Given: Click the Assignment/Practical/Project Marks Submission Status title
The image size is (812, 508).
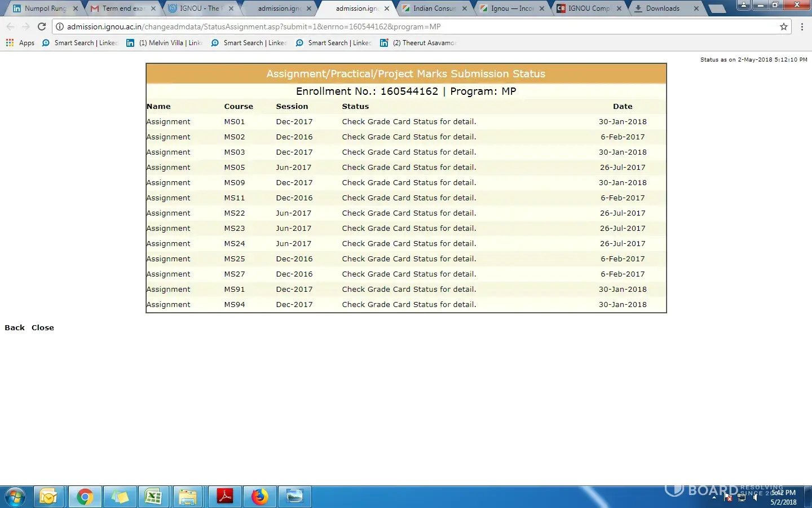Looking at the screenshot, I should pos(406,74).
